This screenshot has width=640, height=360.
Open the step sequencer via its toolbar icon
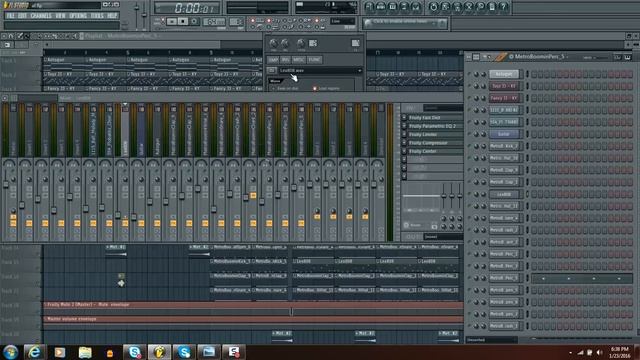click(x=381, y=7)
